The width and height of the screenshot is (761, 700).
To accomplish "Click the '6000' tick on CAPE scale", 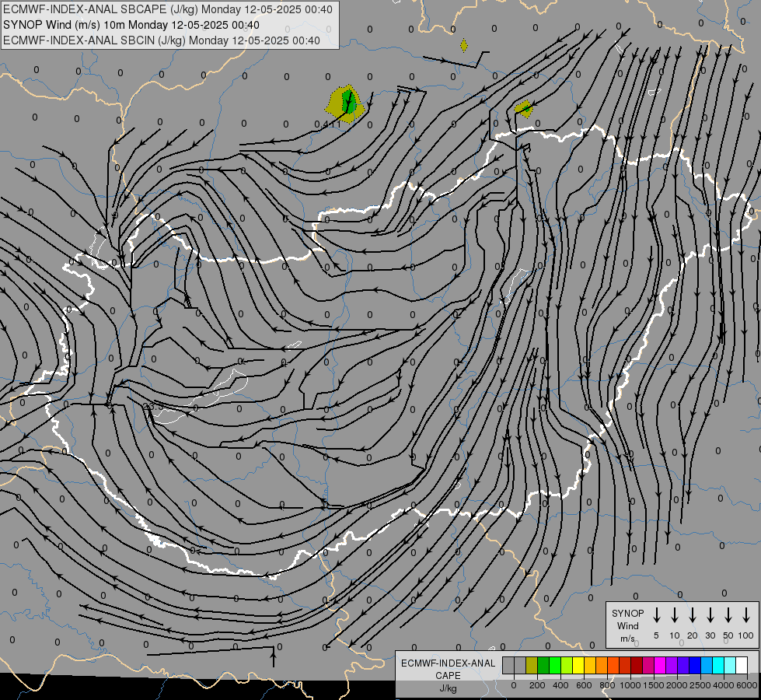I will [x=747, y=685].
